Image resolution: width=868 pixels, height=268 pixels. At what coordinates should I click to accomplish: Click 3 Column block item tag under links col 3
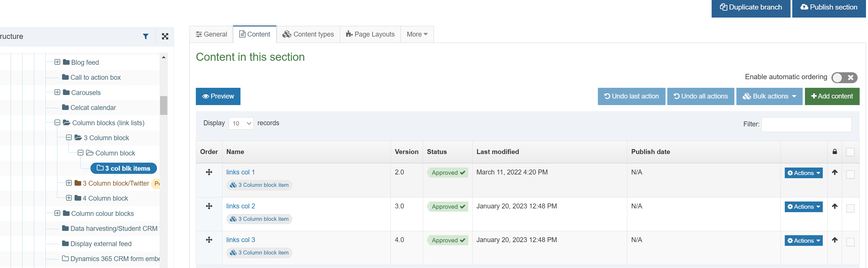tap(259, 252)
